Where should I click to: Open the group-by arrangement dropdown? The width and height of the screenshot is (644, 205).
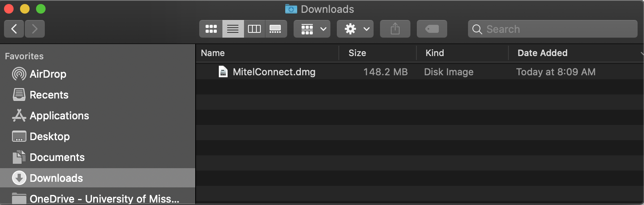pyautogui.click(x=312, y=29)
